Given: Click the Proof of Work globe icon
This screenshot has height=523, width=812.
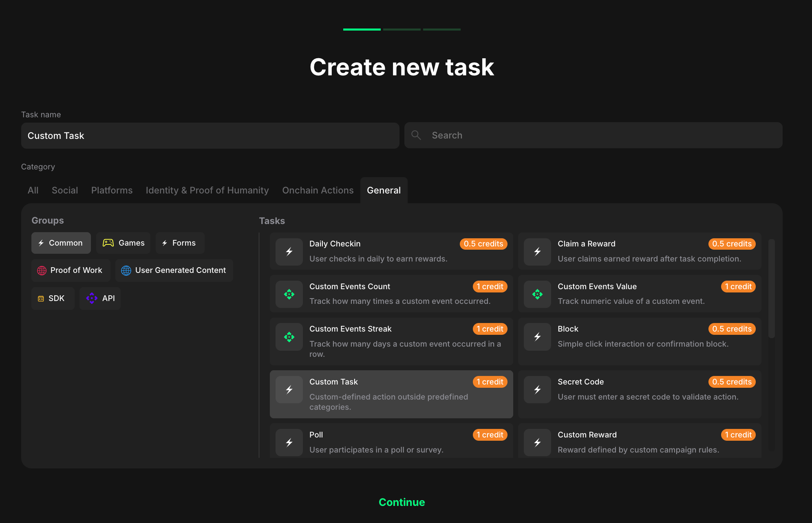Looking at the screenshot, I should 42,270.
